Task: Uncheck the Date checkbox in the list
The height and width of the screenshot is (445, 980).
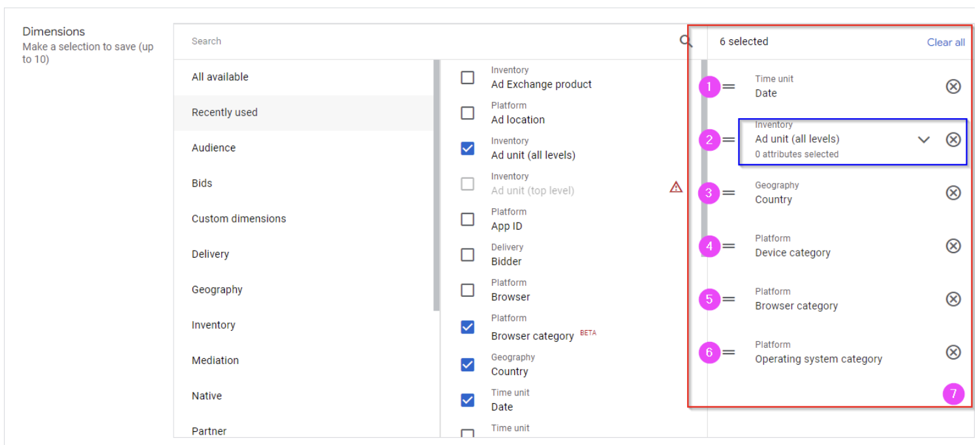Action: (x=468, y=400)
